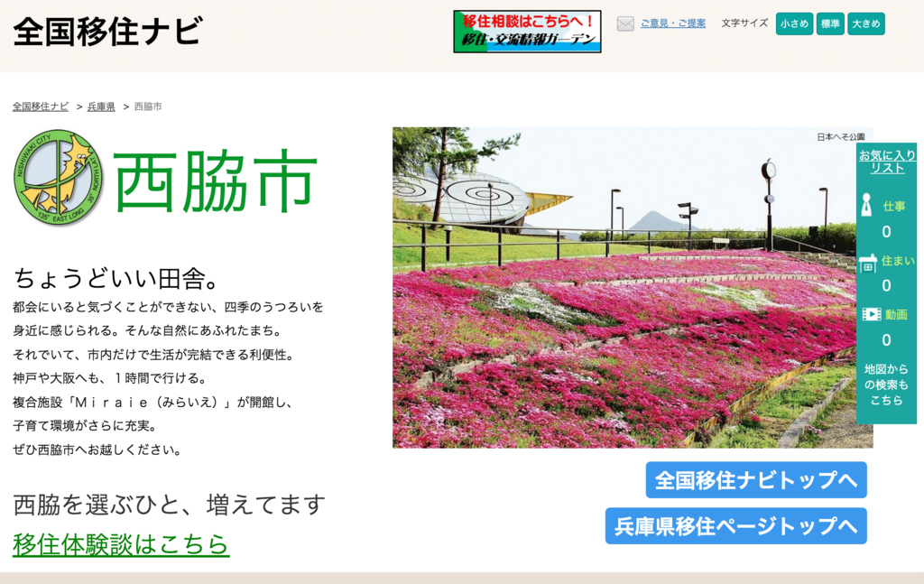The height and width of the screenshot is (584, 924).
Task: Click the 日本へそ公園 photo caption
Action: [840, 136]
